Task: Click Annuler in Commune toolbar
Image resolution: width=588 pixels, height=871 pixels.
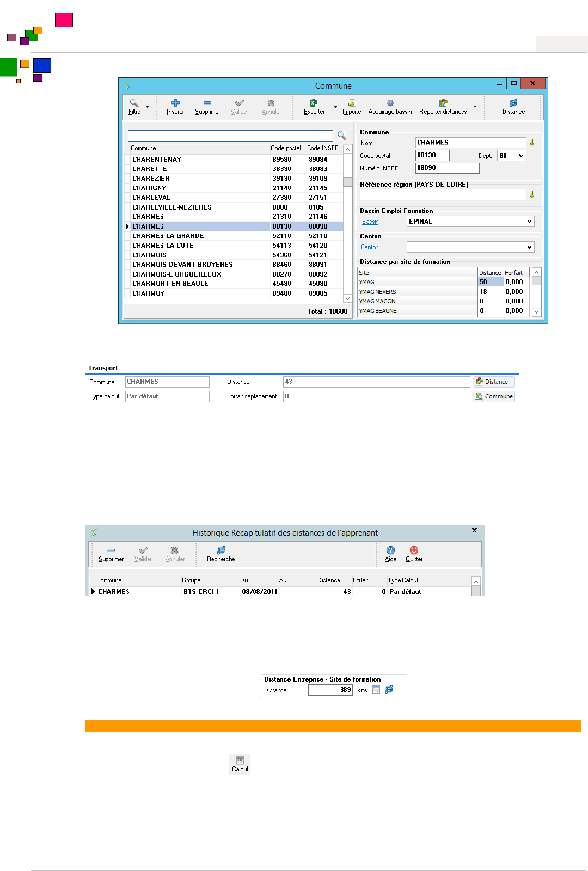Action: (x=271, y=107)
